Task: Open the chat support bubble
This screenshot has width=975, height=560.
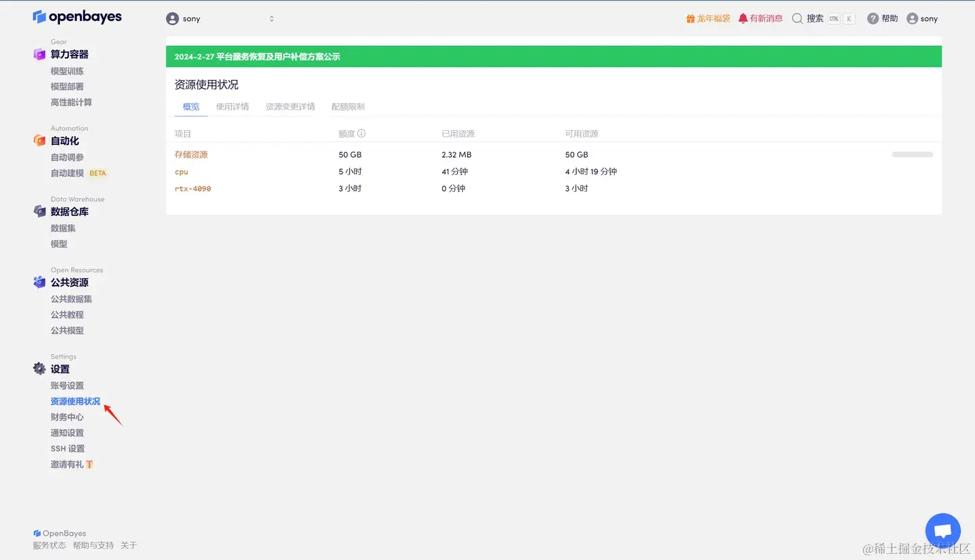Action: click(x=942, y=530)
